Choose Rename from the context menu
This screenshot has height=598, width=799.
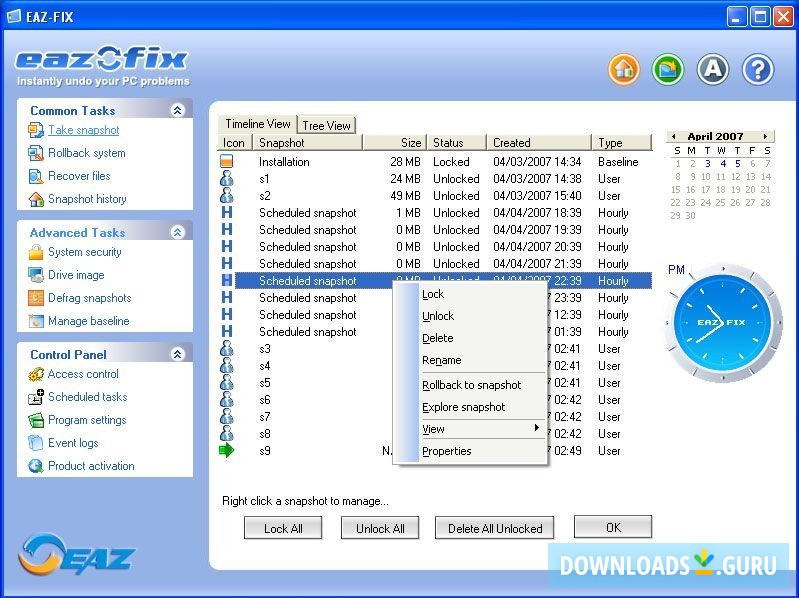click(442, 360)
